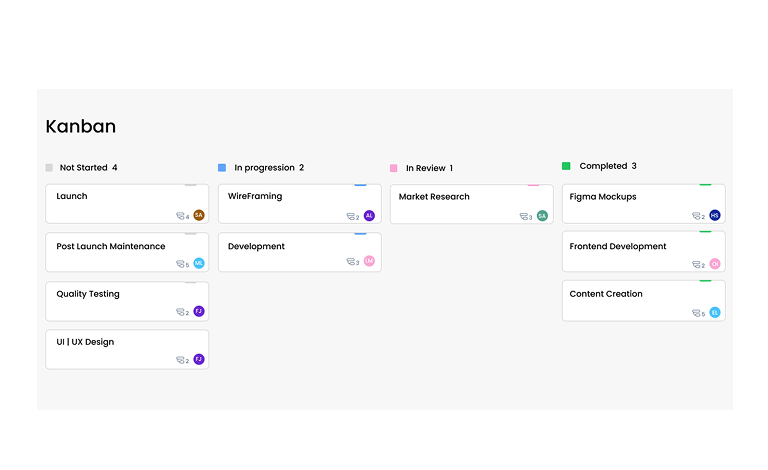
Task: Click the avatar on the Development card
Action: pos(369,261)
